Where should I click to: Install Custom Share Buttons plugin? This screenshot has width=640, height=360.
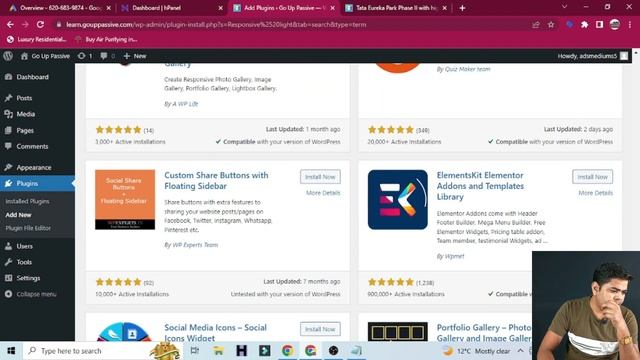(x=320, y=177)
